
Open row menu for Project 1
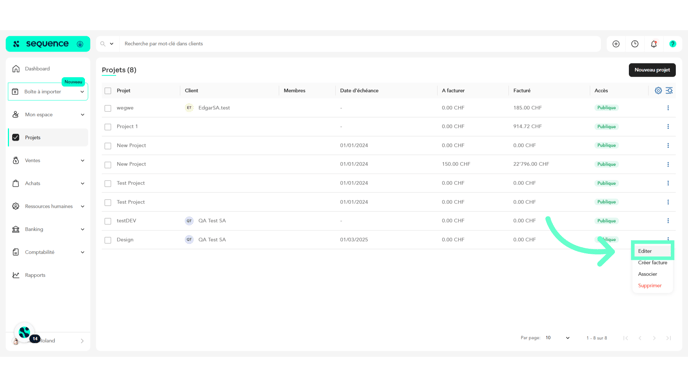point(668,126)
